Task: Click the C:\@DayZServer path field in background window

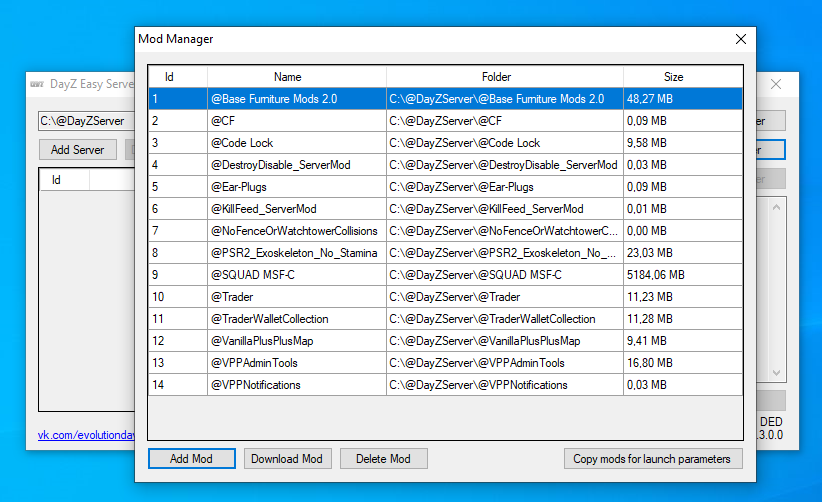Action: (86, 121)
